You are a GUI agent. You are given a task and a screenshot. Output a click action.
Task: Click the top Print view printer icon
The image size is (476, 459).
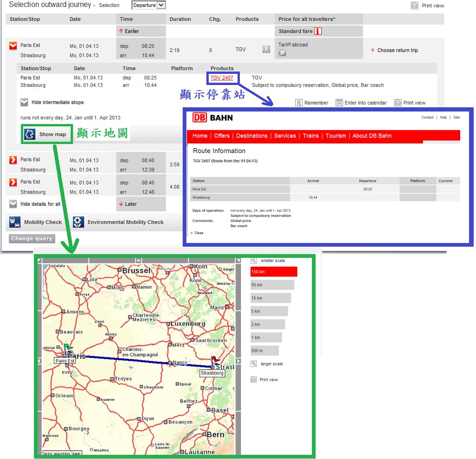click(414, 6)
